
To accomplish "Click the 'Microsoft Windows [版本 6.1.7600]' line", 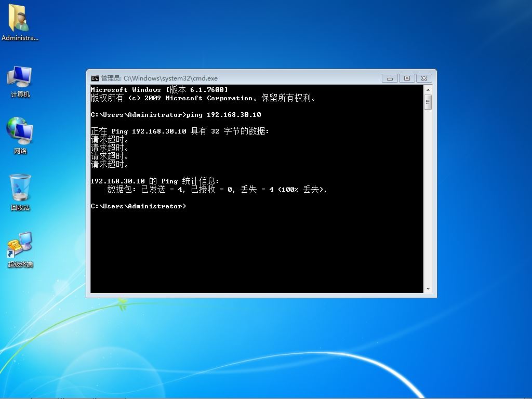I will 159,89.
